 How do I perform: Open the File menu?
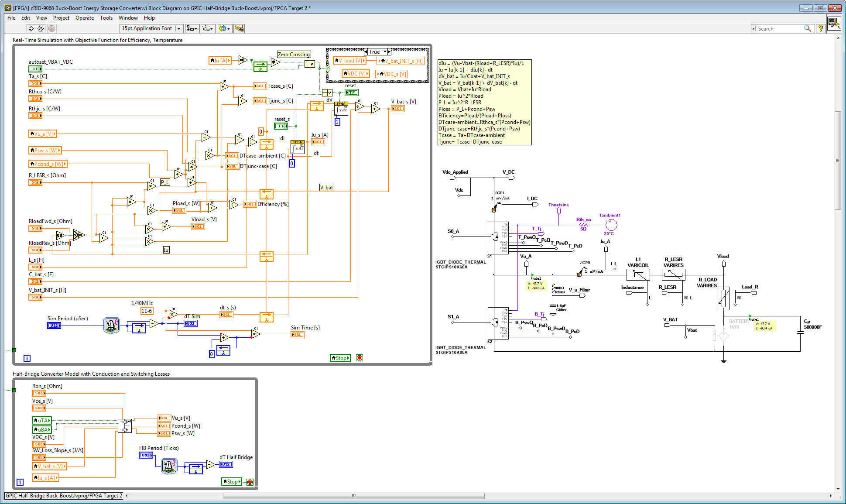11,18
